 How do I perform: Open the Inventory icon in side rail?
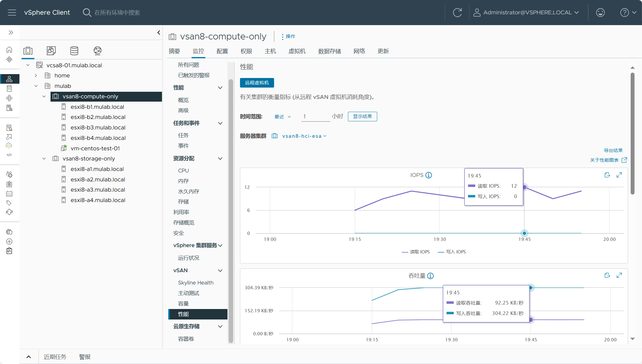[9, 79]
